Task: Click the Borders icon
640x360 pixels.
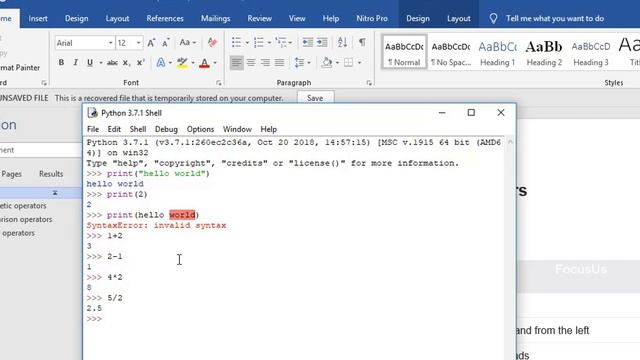Action: 349,62
